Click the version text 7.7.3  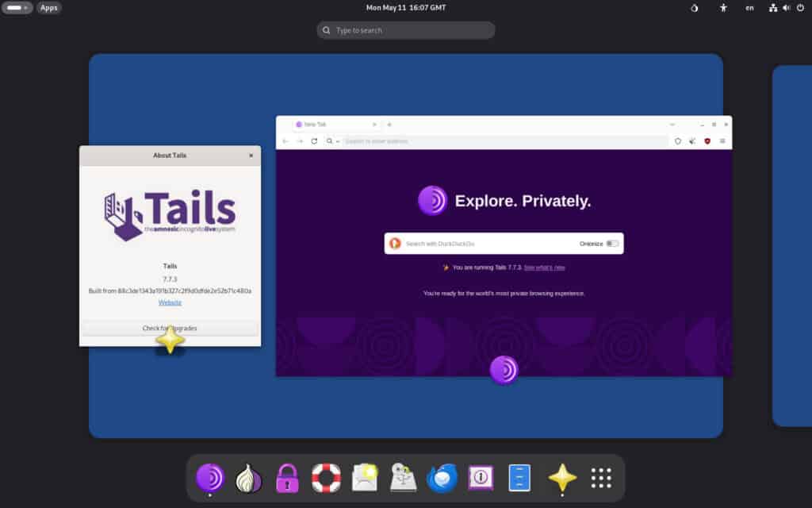click(x=170, y=279)
